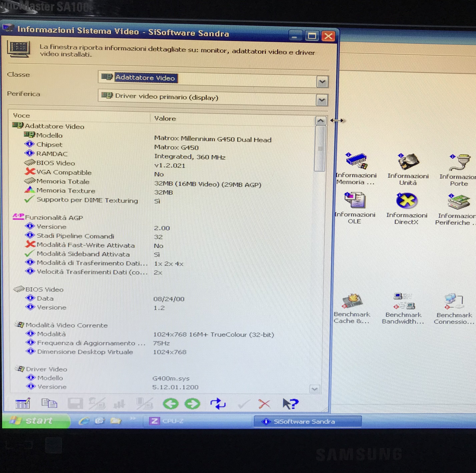This screenshot has width=476, height=473.
Task: Click the green forward arrow button
Action: pyautogui.click(x=192, y=404)
